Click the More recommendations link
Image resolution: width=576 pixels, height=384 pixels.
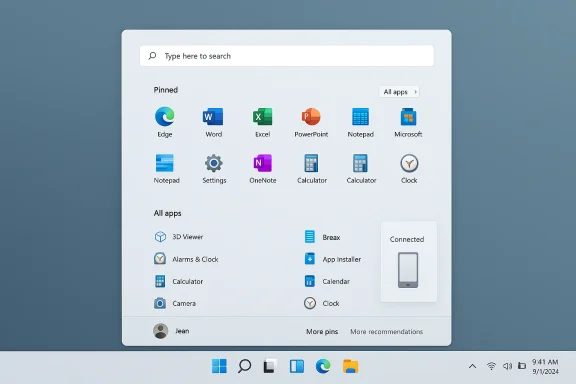click(386, 331)
